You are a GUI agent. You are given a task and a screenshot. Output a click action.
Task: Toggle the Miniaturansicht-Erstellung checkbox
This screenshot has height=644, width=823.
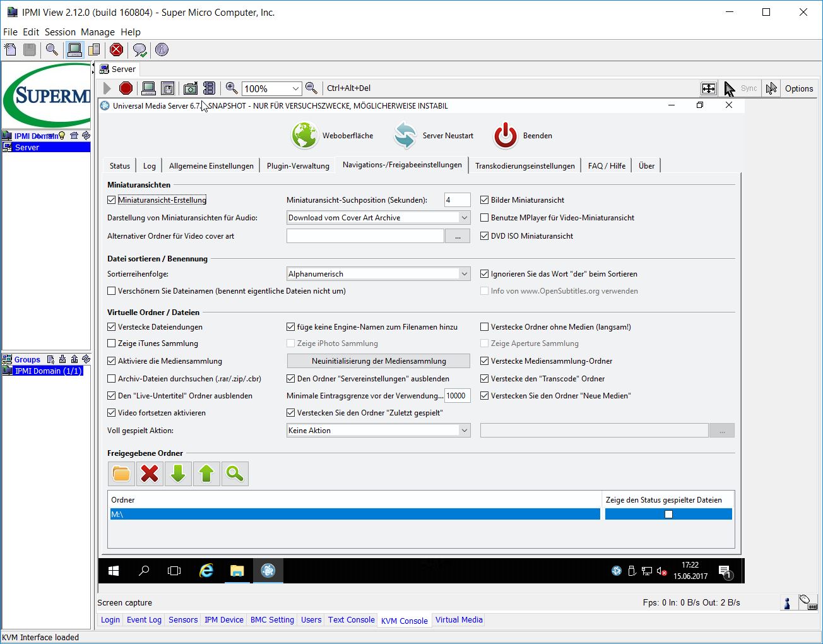pos(112,200)
